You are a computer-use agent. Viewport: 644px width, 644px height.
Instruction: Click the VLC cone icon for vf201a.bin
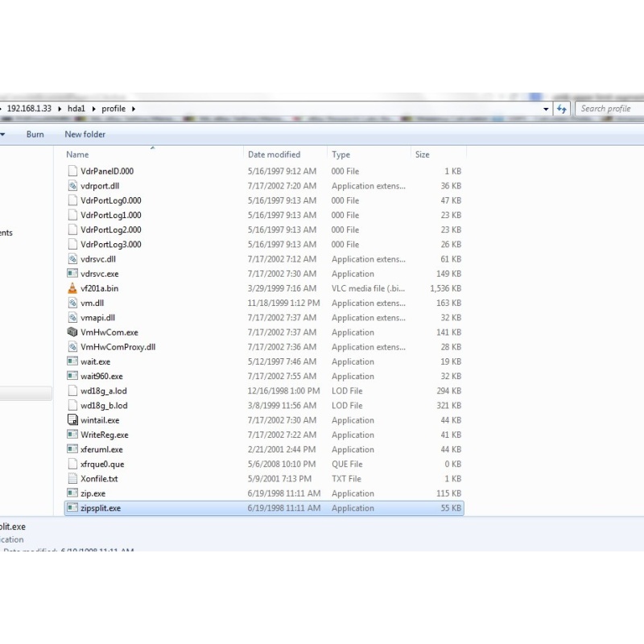(72, 288)
